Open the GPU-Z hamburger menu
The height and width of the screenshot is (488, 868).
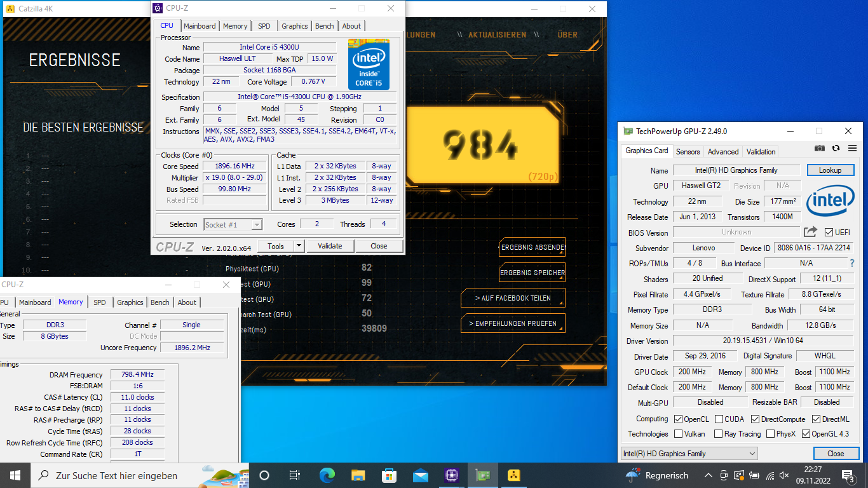coord(852,148)
